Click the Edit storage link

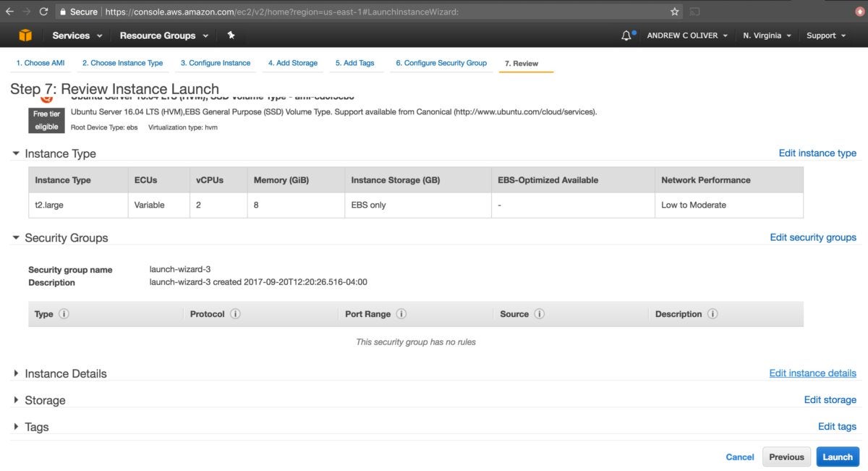point(830,399)
